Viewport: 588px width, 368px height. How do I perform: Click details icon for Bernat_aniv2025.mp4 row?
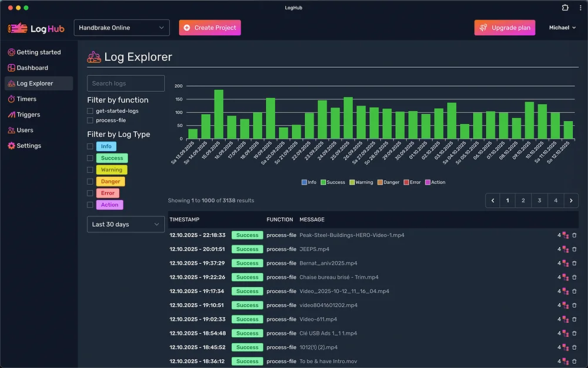coord(565,263)
